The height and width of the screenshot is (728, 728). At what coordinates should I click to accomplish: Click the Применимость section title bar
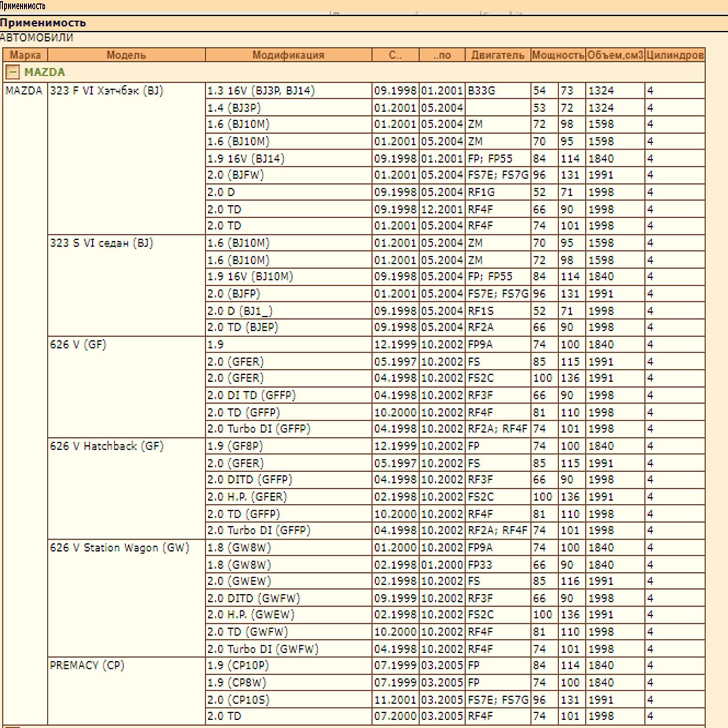click(x=364, y=23)
